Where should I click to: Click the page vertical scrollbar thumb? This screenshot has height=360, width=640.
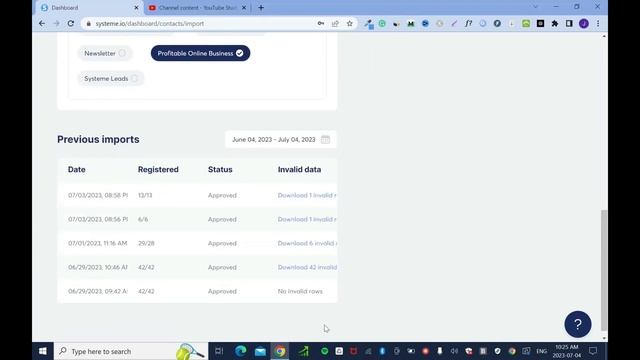604,270
